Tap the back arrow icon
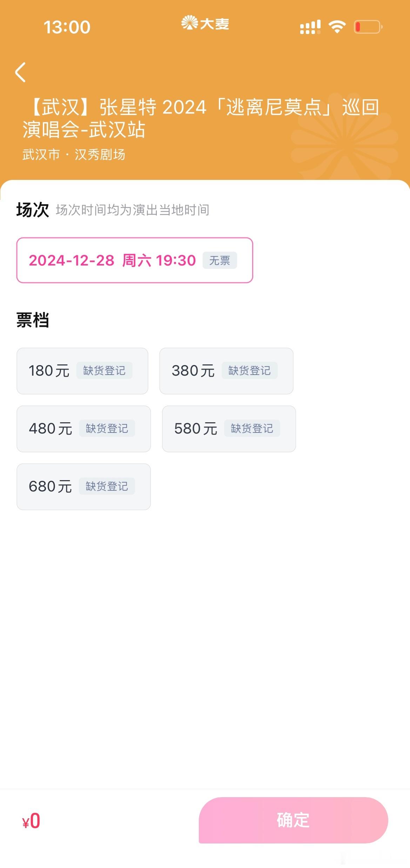Image resolution: width=410 pixels, height=868 pixels. pyautogui.click(x=21, y=72)
